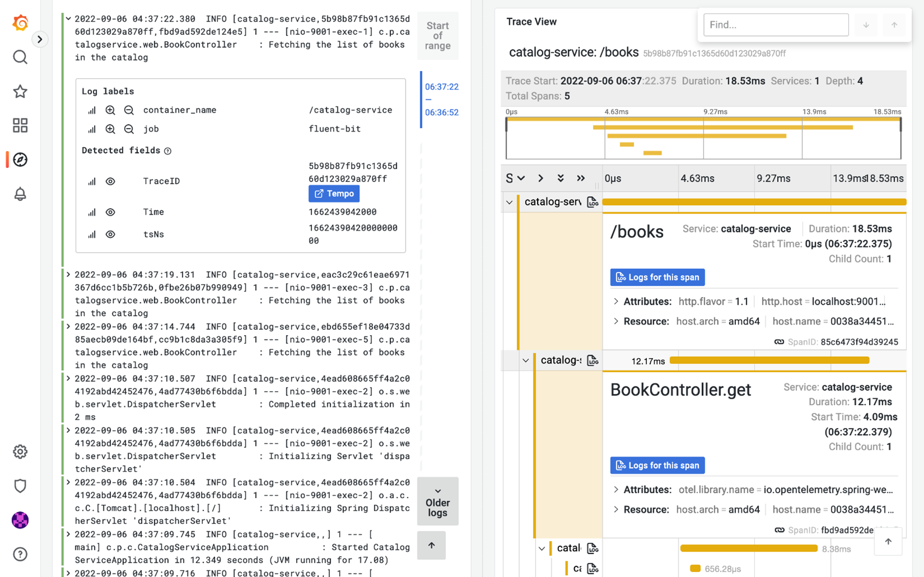The image size is (924, 577).
Task: Expand /books span Resource section
Action: [x=616, y=322]
